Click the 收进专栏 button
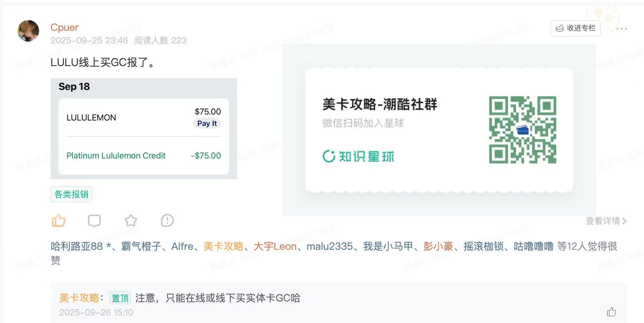 point(575,28)
